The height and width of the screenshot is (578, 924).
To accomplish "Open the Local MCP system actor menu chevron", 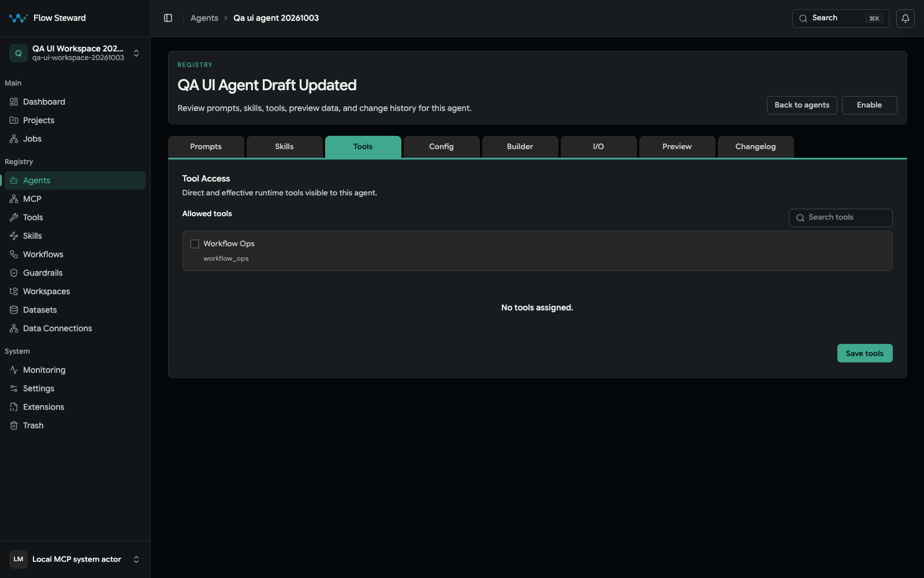I will 136,560.
